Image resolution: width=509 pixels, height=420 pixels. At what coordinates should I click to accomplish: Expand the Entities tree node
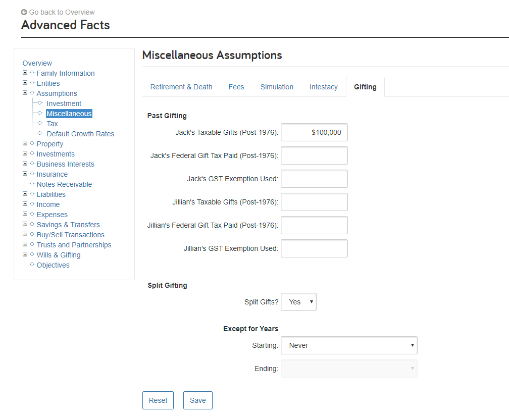click(x=25, y=83)
